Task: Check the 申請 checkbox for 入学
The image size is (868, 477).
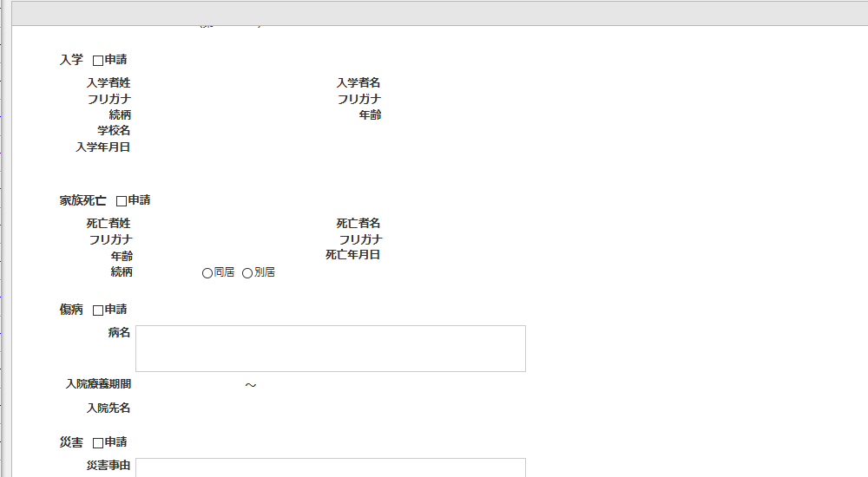Action: 98,61
